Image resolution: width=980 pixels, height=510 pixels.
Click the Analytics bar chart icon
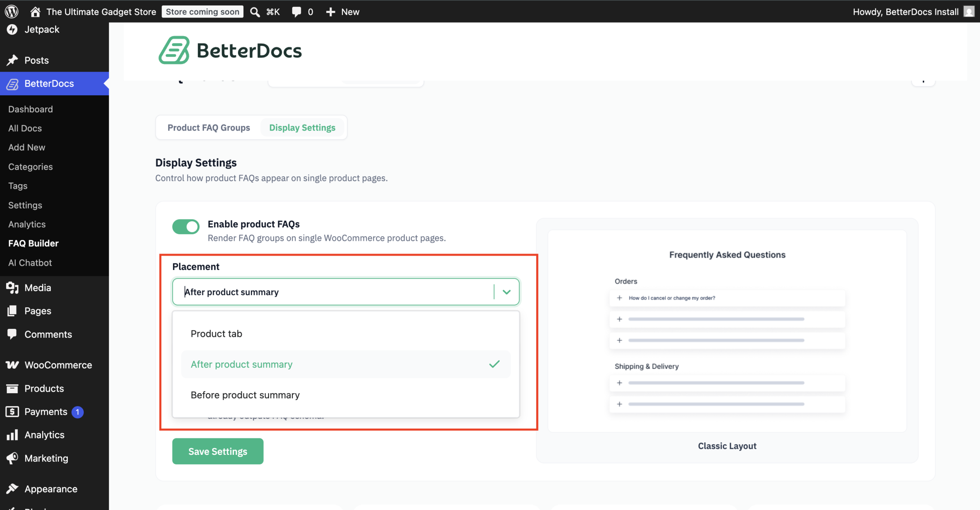12,435
